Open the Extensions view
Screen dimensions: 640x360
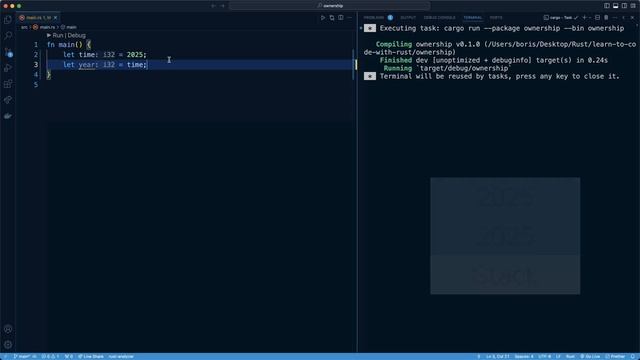coord(8,84)
